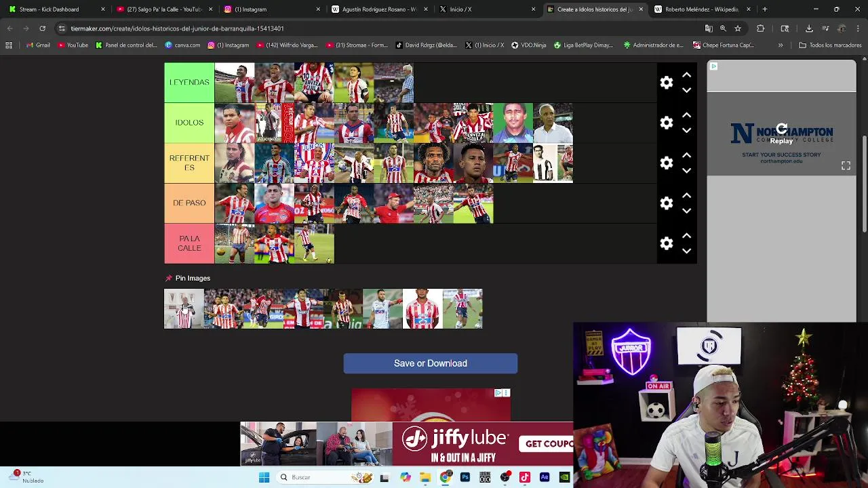Open settings gear for DE PASO tier
The height and width of the screenshot is (488, 868).
pos(667,203)
